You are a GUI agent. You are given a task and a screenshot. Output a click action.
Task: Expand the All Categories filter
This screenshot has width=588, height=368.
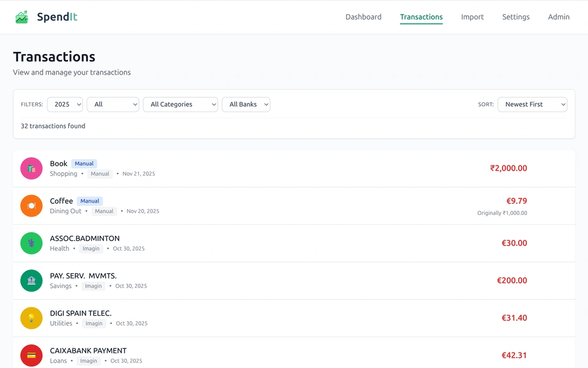click(180, 105)
